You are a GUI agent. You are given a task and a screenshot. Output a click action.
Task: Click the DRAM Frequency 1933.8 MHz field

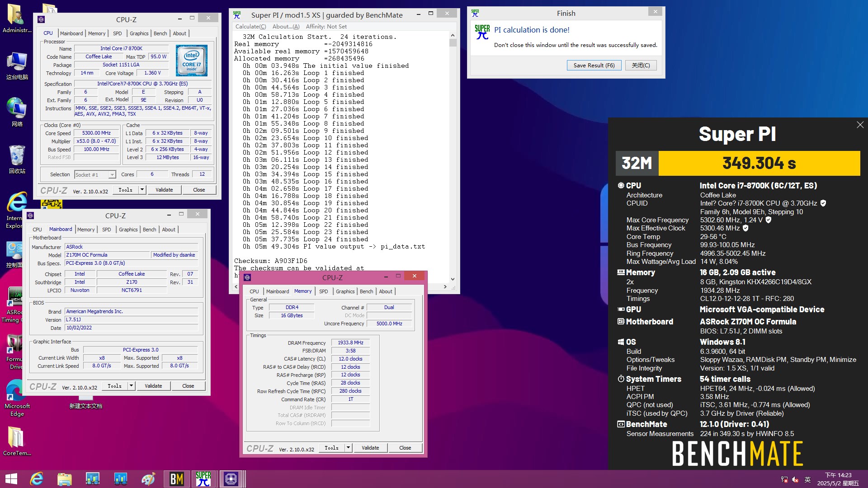350,343
